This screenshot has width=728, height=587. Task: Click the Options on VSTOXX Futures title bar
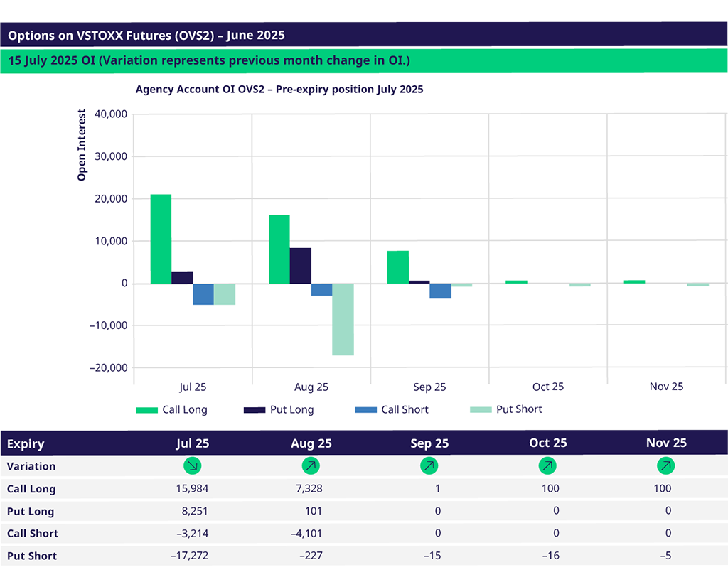[x=146, y=35]
